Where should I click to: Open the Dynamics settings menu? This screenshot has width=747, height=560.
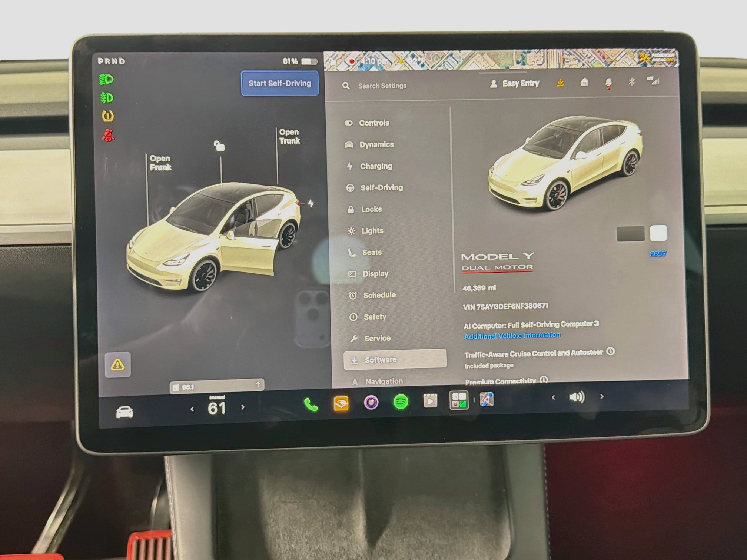[369, 144]
